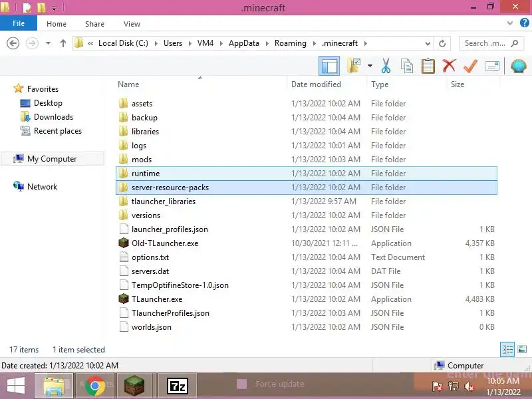Click the Action Center flag icon

437,386
